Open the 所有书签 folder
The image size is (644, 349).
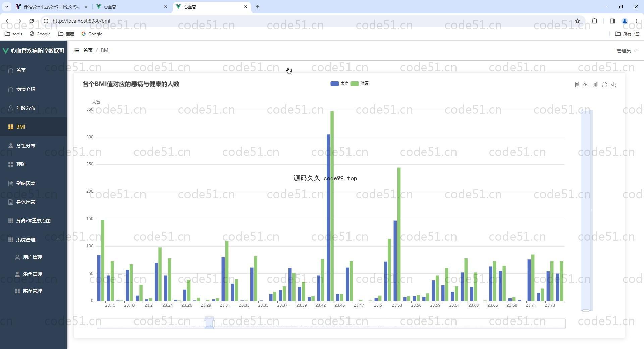(627, 34)
